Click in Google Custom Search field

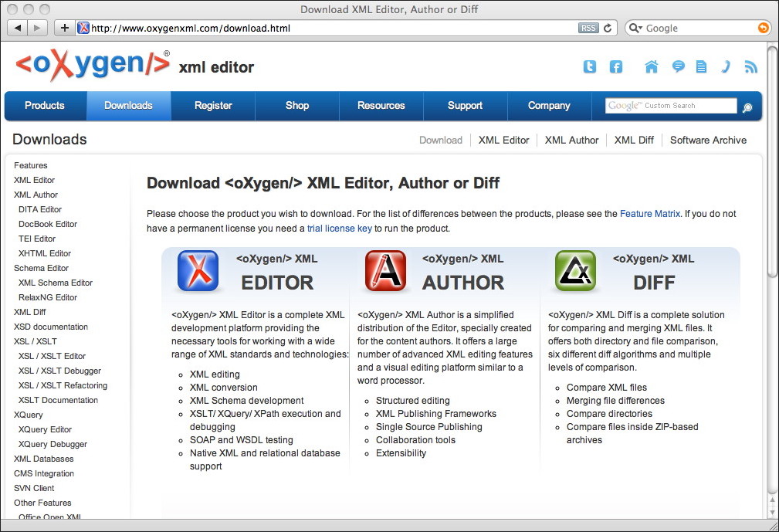coord(671,106)
